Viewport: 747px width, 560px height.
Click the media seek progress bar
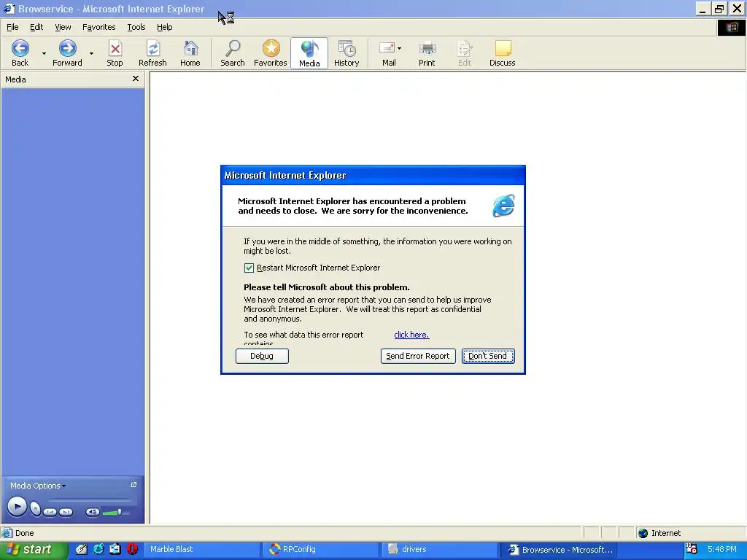pyautogui.click(x=89, y=500)
